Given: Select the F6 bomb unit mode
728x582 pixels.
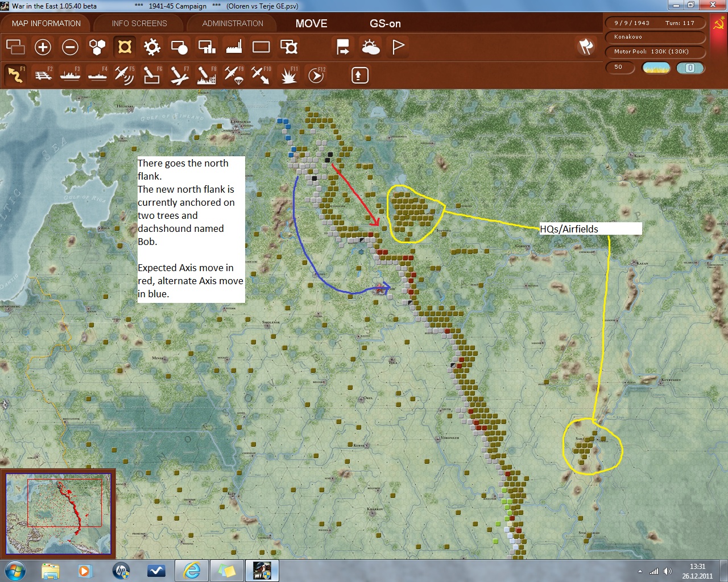Looking at the screenshot, I should (x=152, y=74).
